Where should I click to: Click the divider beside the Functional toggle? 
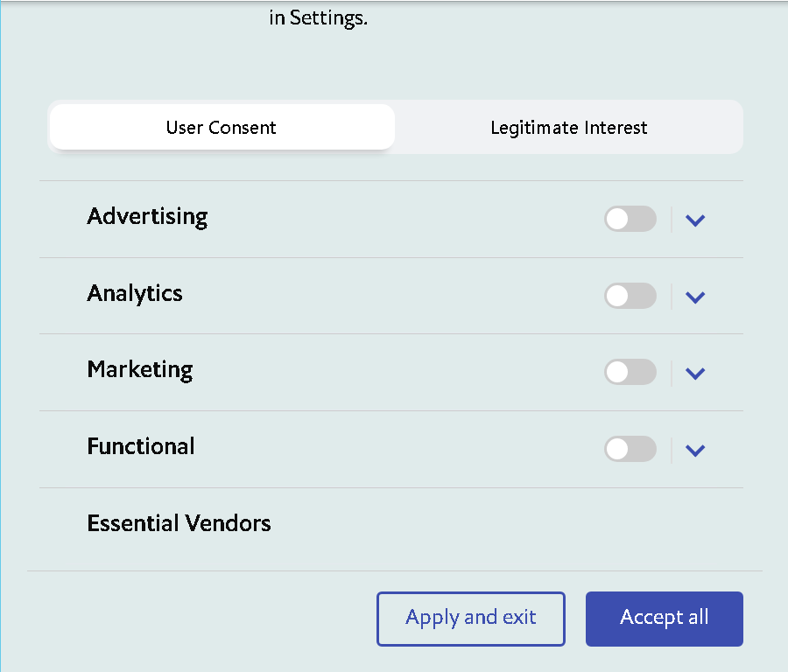(x=672, y=450)
